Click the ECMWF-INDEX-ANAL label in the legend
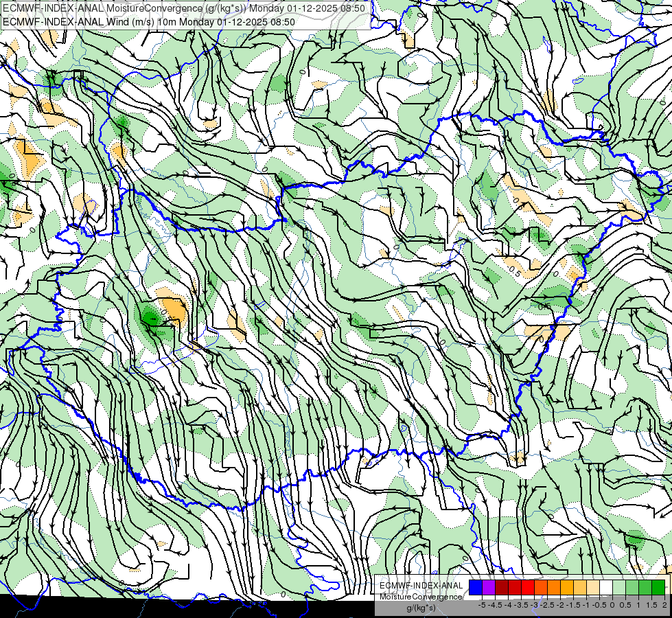The width and height of the screenshot is (672, 618). pos(421,586)
